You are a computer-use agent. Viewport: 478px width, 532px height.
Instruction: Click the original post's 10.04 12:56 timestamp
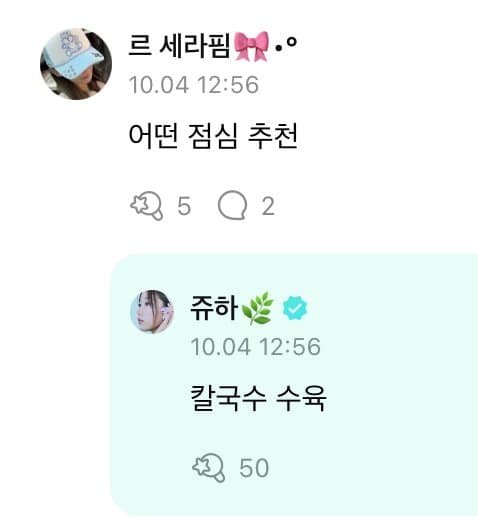pyautogui.click(x=194, y=85)
